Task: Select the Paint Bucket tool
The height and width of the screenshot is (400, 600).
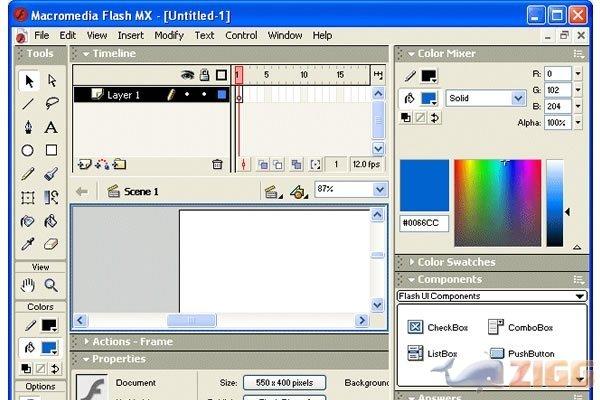Action: (51, 221)
